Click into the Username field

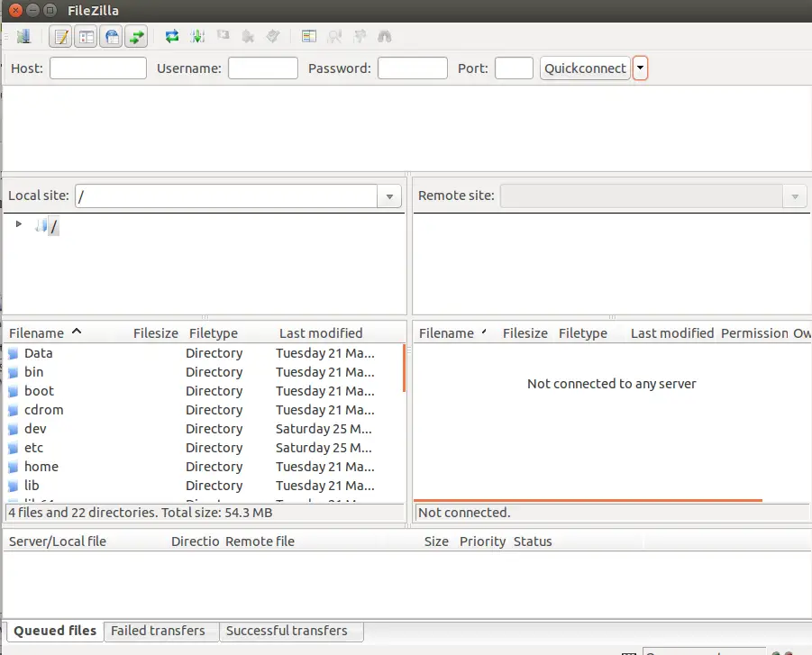pos(263,68)
